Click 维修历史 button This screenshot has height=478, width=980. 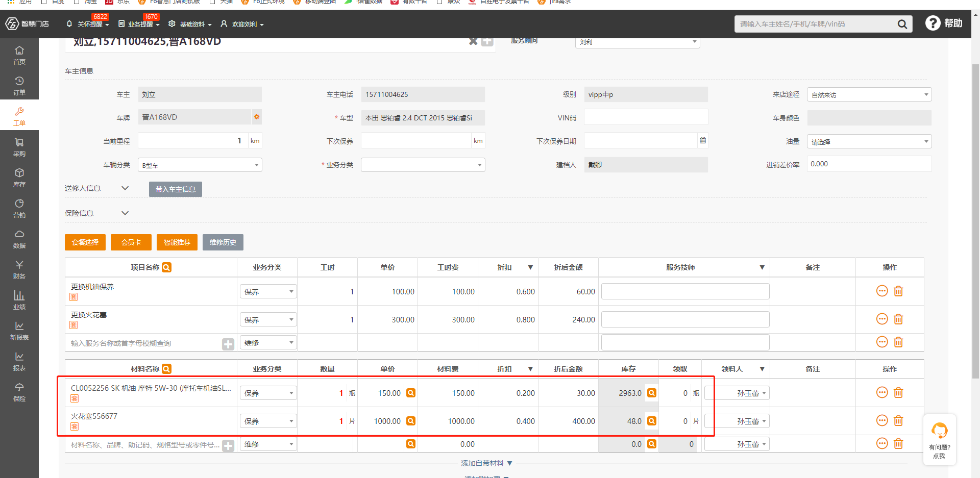pos(223,242)
